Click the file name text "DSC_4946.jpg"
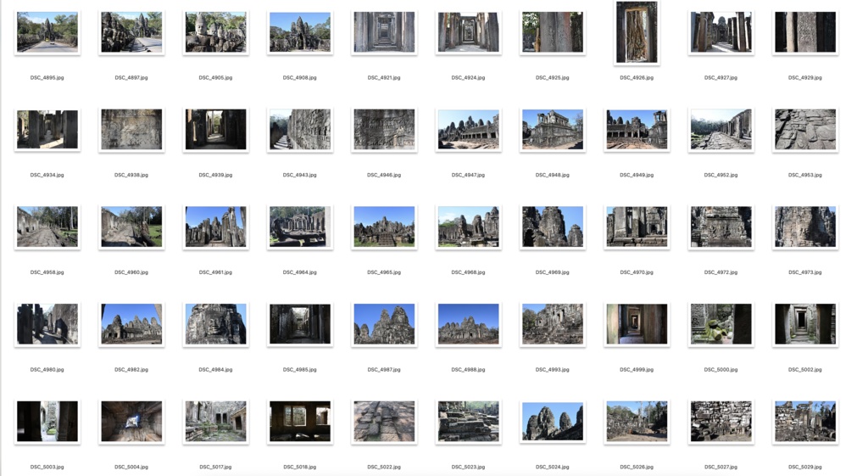 [384, 175]
